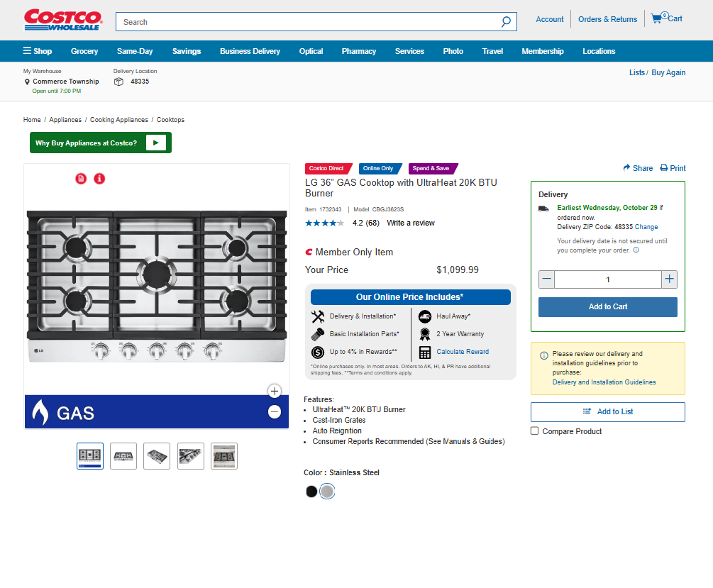Screen dimensions: 713x588
Task: Increase quantity with the plus stepper
Action: click(669, 279)
